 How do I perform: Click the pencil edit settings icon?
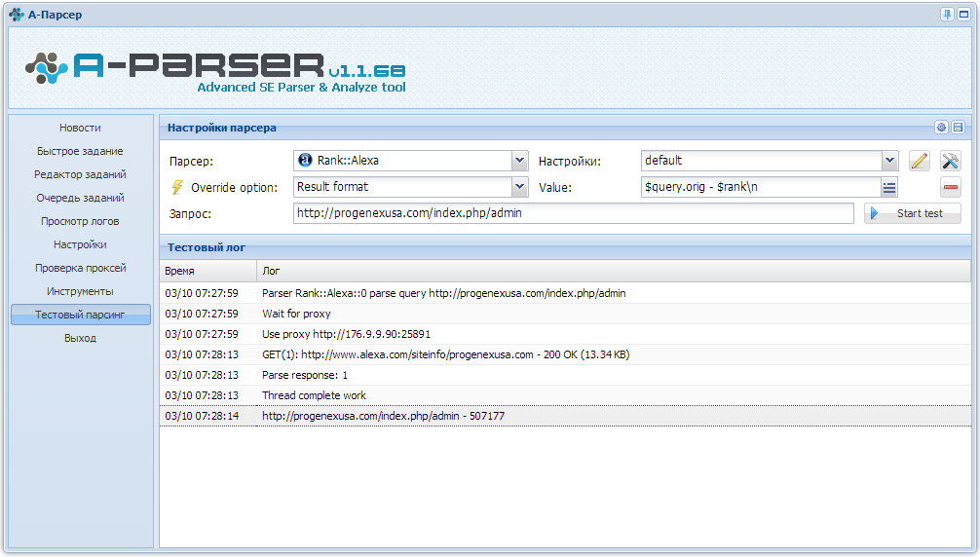[919, 161]
